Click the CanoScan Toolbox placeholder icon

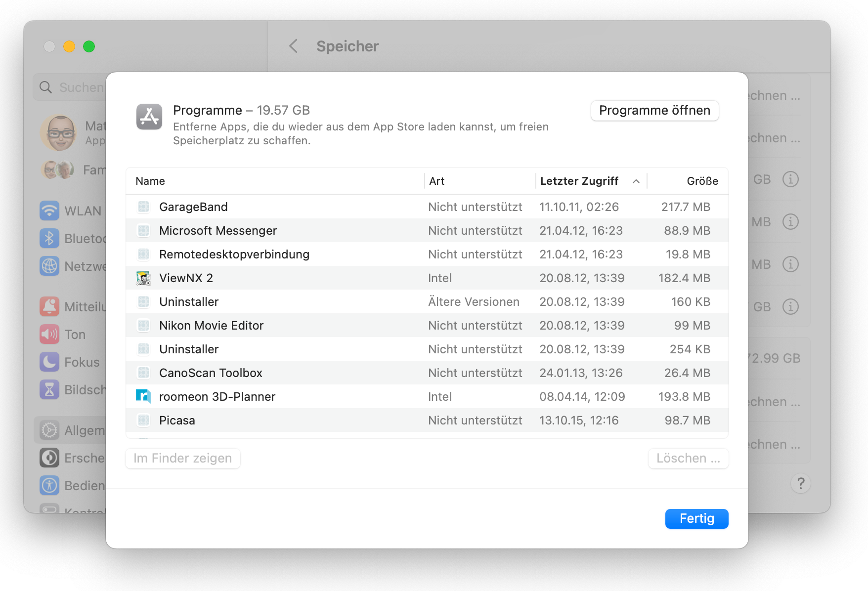coord(143,373)
